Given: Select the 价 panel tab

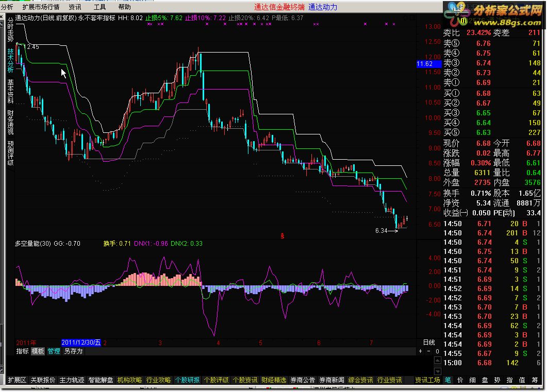Looking at the screenshot, I should pyautogui.click(x=460, y=380).
